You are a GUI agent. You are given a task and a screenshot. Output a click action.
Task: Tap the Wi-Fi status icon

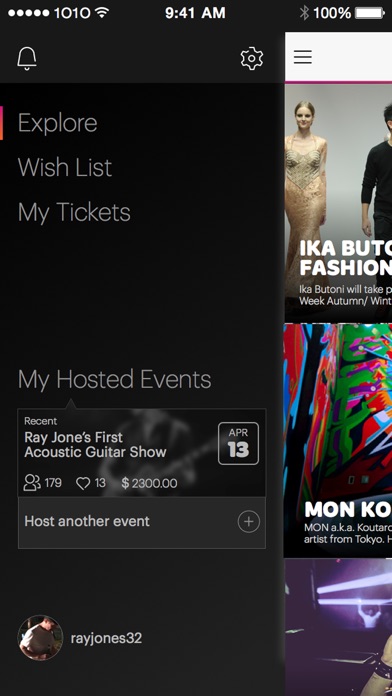click(x=103, y=12)
